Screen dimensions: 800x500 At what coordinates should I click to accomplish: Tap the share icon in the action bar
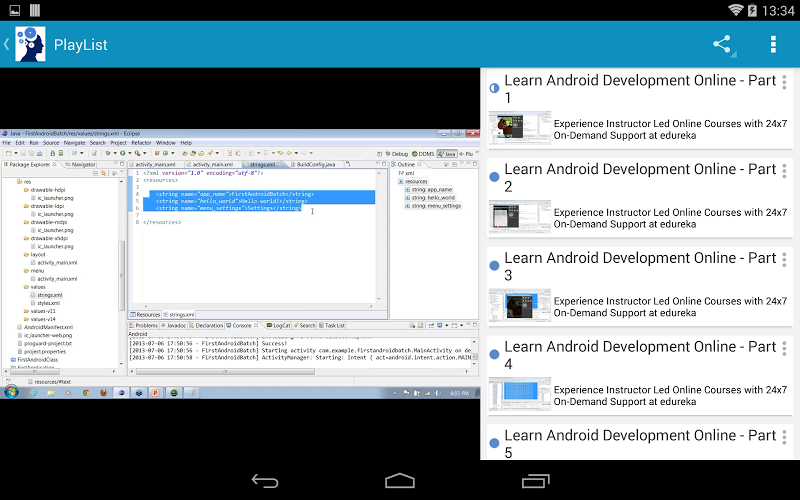722,45
